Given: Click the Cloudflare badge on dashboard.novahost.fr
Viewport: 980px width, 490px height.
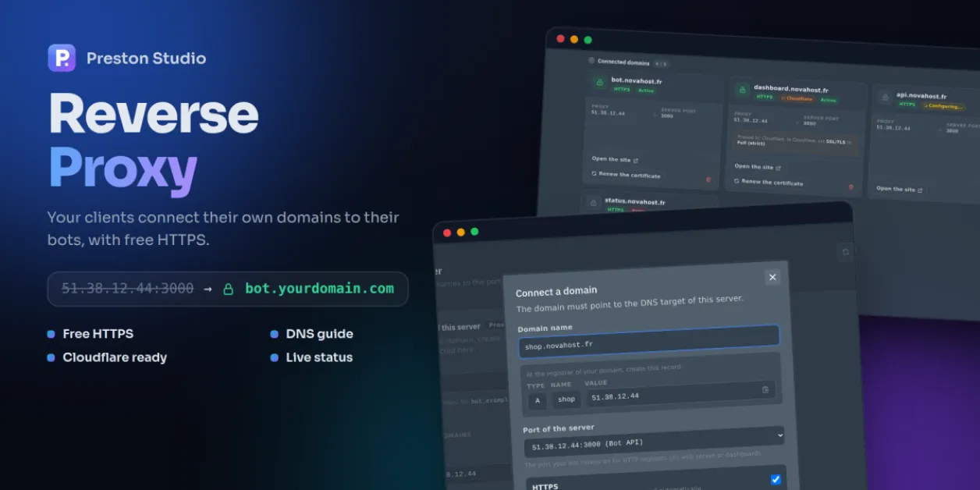Looking at the screenshot, I should pos(797,99).
